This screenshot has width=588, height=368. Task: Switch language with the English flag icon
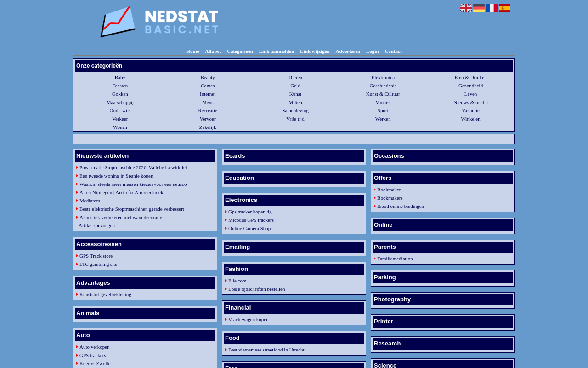click(466, 8)
